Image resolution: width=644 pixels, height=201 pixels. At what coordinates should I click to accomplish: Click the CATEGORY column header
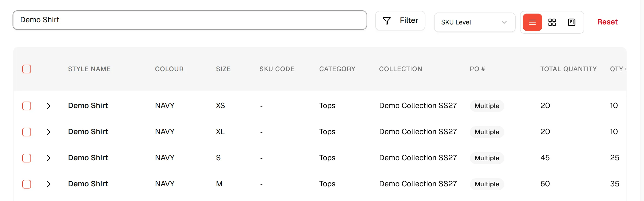tap(337, 69)
